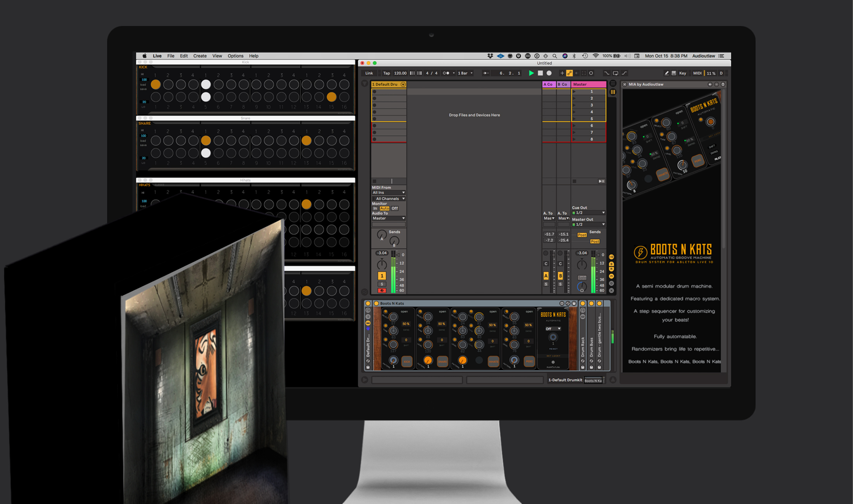
Task: Adjust the kick LEVEL knob set to 127
Action: pyautogui.click(x=394, y=345)
